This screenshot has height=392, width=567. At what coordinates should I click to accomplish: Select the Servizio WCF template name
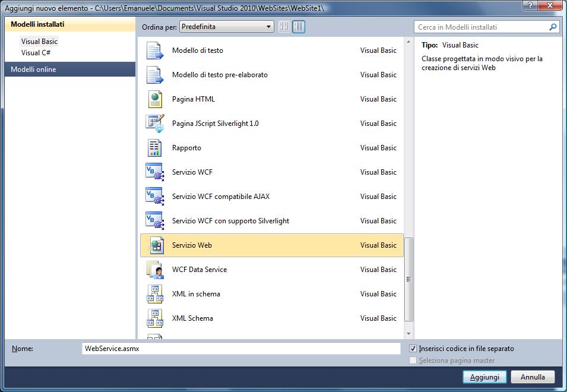coord(192,172)
